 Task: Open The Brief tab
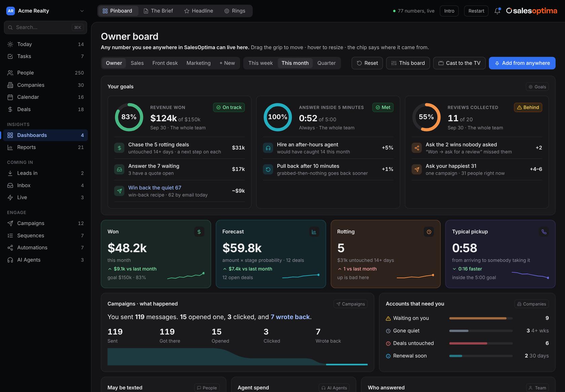(x=158, y=11)
